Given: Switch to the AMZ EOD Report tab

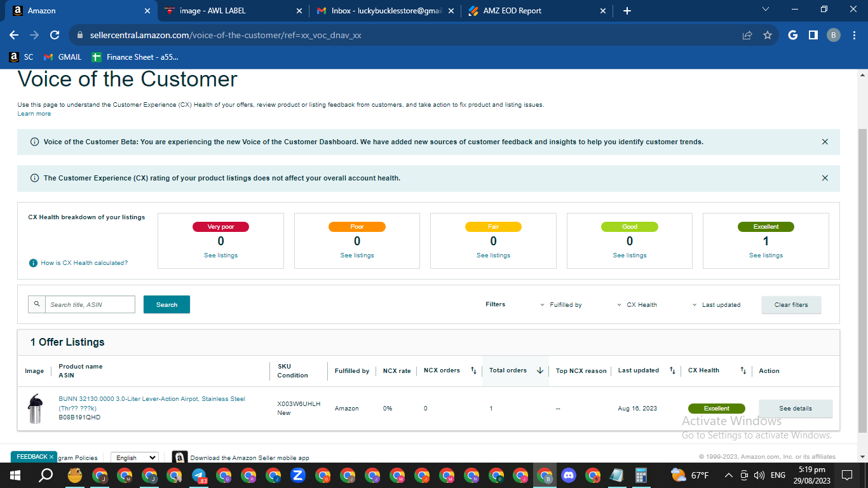Looking at the screenshot, I should tap(537, 11).
